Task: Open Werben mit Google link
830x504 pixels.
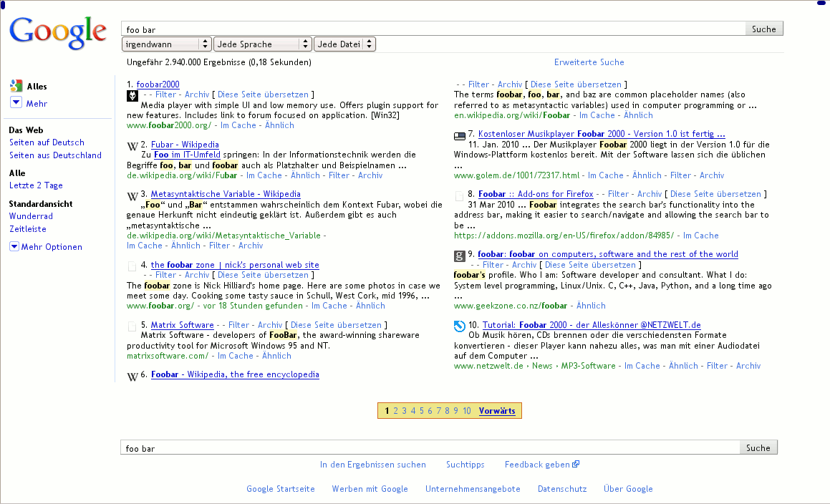Action: tap(370, 489)
